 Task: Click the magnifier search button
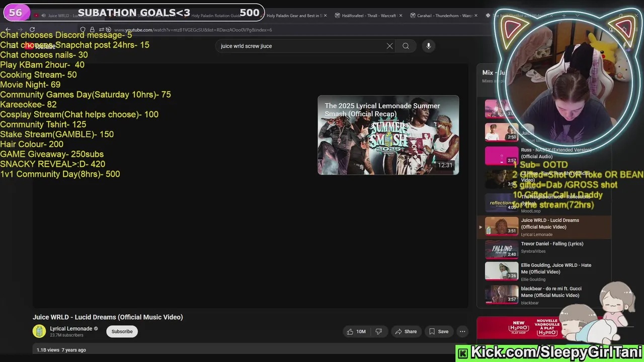(406, 46)
